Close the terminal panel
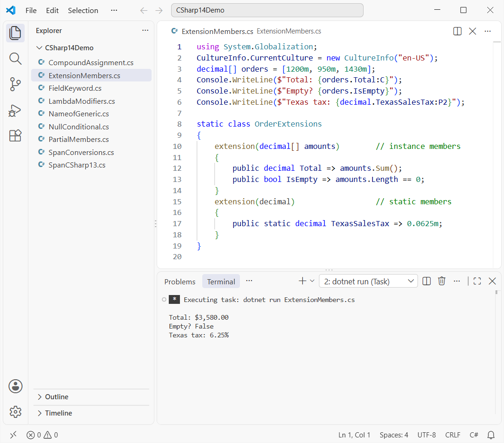This screenshot has width=504, height=443. pyautogui.click(x=492, y=281)
